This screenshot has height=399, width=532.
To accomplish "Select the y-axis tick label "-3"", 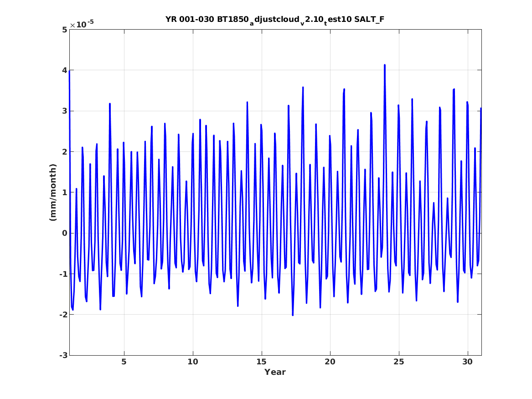I will pyautogui.click(x=63, y=356).
